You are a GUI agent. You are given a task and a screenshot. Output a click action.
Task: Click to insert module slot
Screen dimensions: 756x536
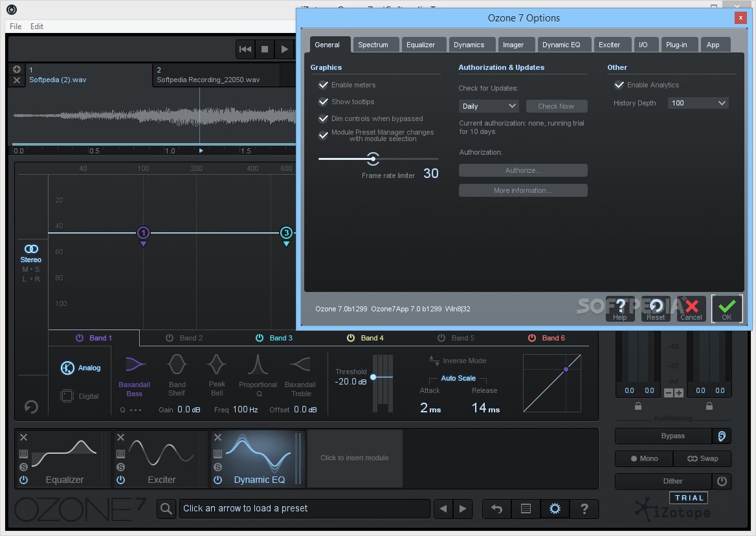pos(355,458)
